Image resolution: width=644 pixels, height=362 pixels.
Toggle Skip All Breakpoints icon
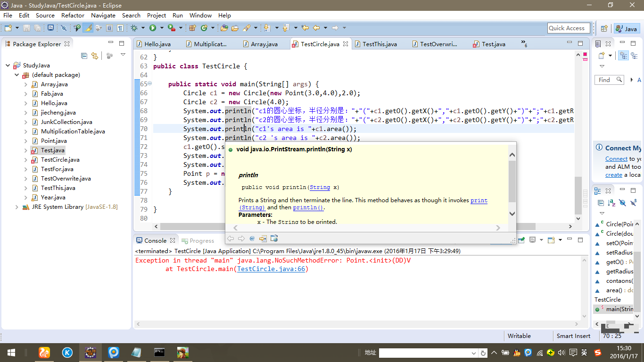tap(64, 28)
